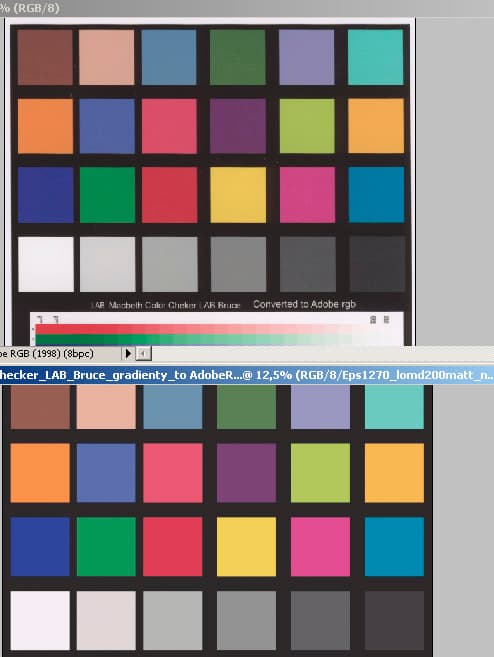Sample the yellow patch in the top window
494x657 pixels.
coord(238,195)
